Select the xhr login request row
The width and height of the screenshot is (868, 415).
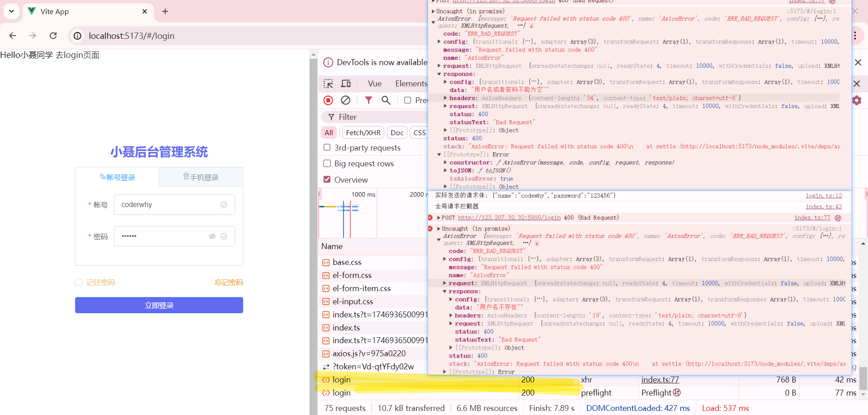point(588,380)
